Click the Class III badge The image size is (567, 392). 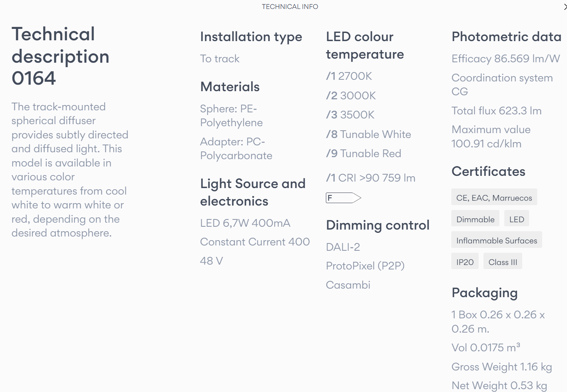(x=503, y=262)
